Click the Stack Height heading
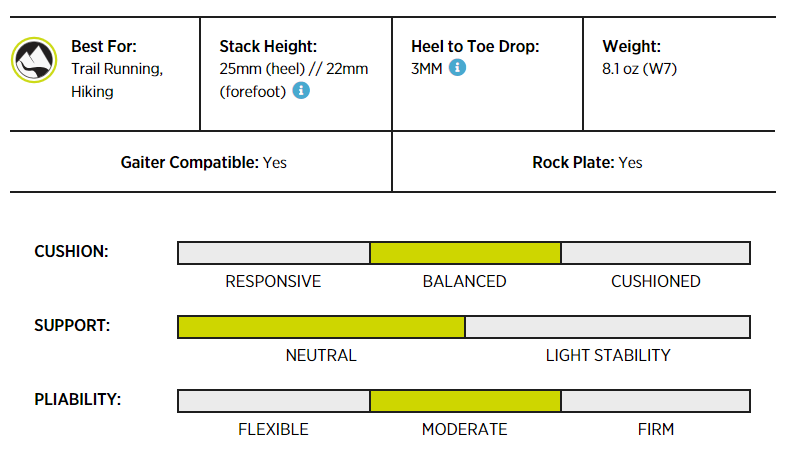 coord(268,46)
